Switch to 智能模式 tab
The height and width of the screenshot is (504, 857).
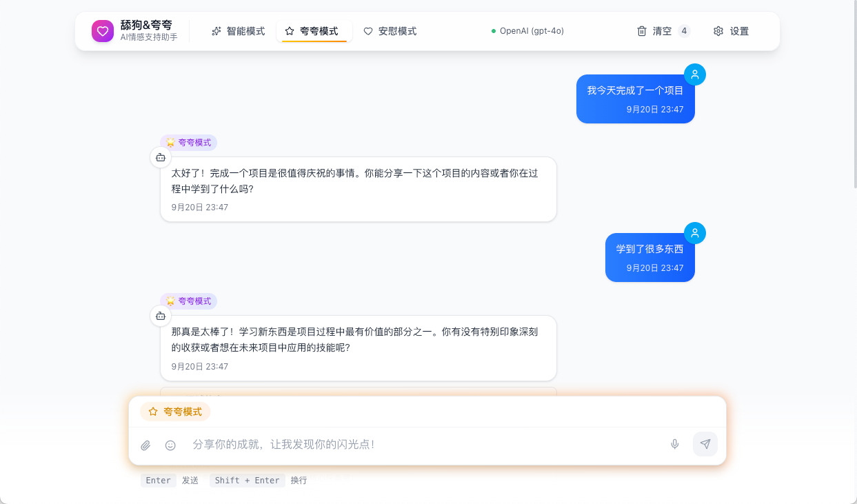point(238,31)
